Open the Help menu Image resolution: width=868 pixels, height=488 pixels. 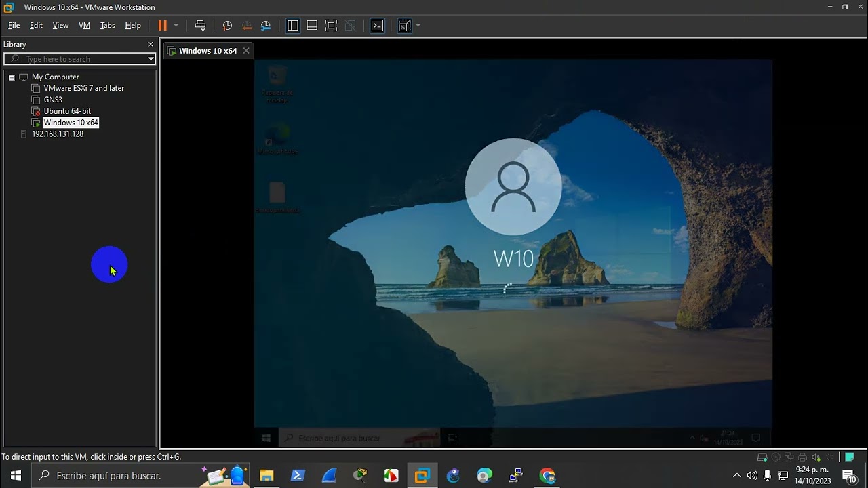[x=133, y=26]
